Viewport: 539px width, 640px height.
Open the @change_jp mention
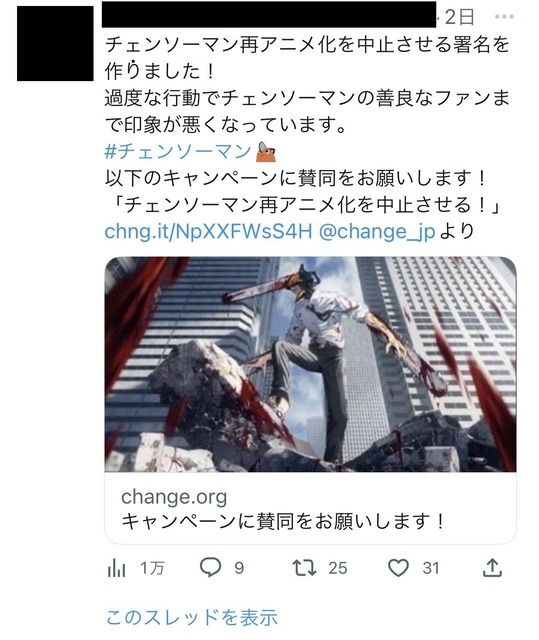pyautogui.click(x=377, y=231)
